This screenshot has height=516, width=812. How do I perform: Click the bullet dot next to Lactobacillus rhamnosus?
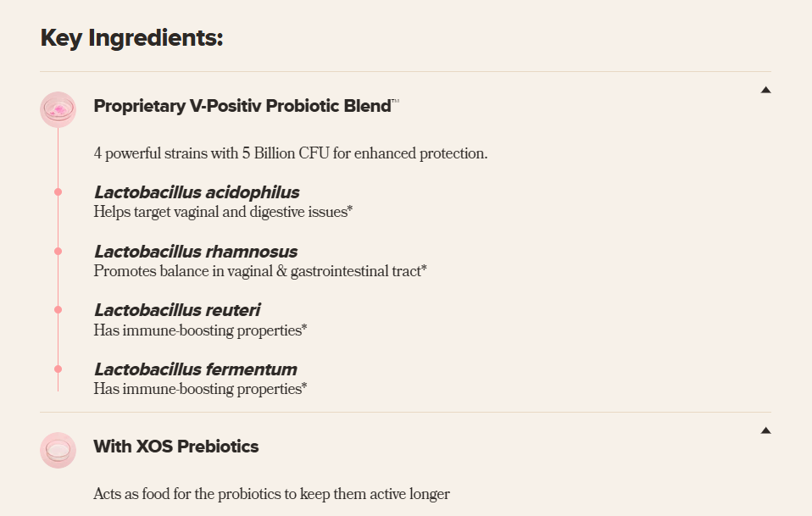pos(58,252)
